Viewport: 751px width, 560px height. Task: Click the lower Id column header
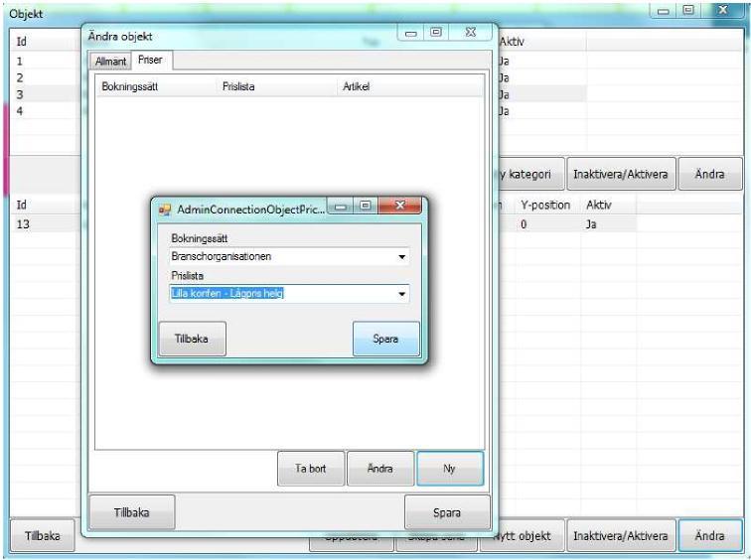46,205
